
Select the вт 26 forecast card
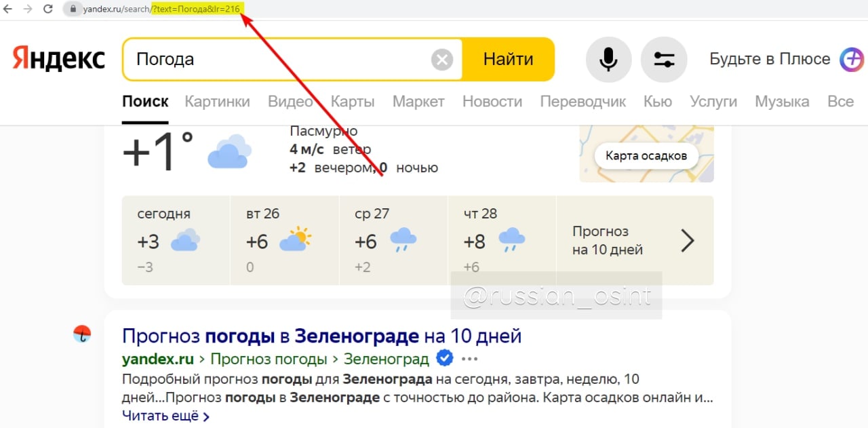click(x=284, y=241)
